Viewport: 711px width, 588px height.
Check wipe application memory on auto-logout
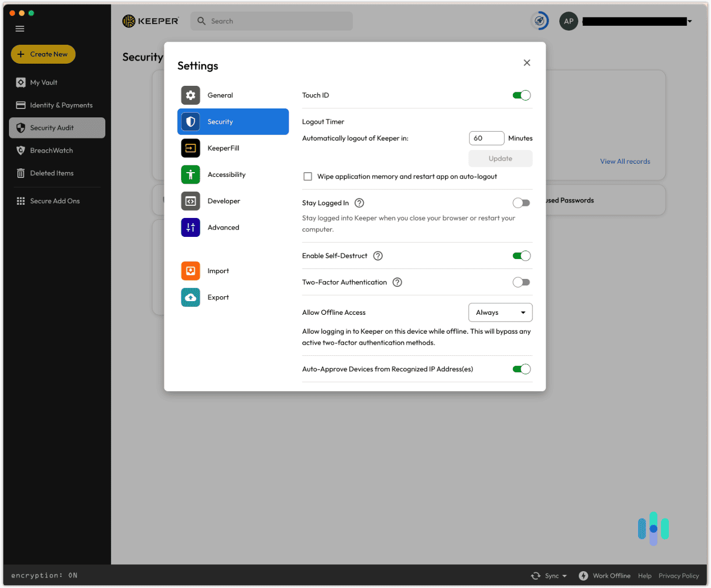(x=308, y=176)
